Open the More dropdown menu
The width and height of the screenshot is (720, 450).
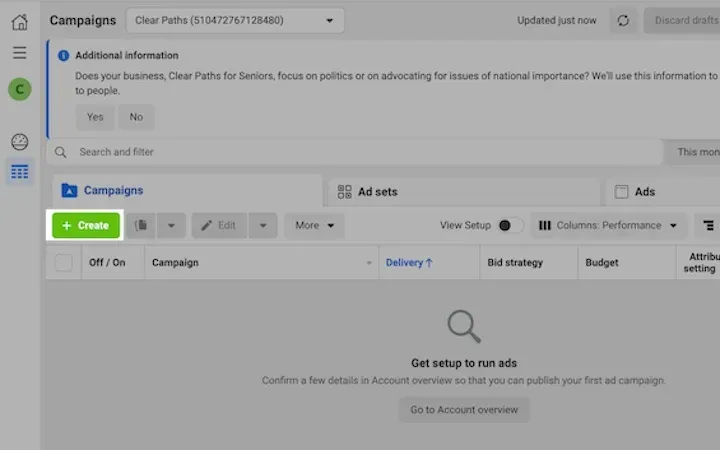click(314, 225)
